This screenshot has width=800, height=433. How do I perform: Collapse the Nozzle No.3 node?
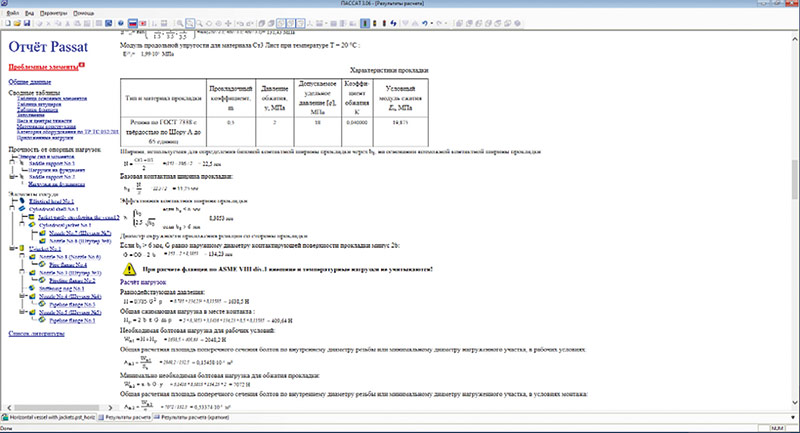(22, 272)
